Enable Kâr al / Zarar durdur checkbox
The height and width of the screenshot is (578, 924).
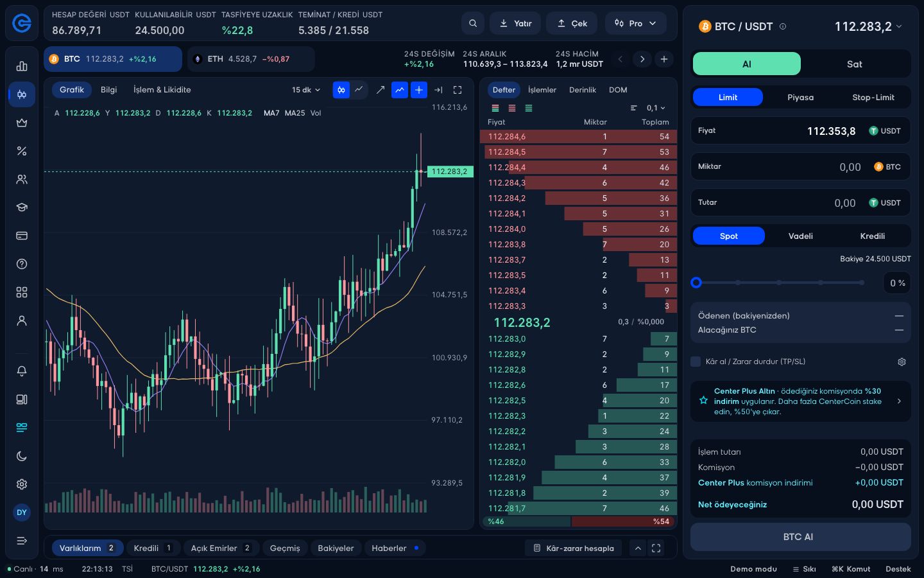coord(696,362)
